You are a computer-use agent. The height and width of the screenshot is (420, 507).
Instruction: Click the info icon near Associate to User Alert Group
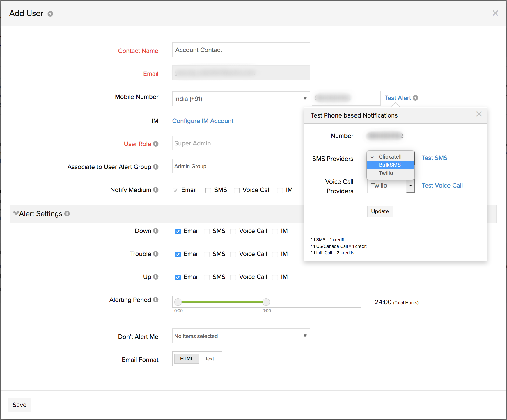[x=156, y=167]
